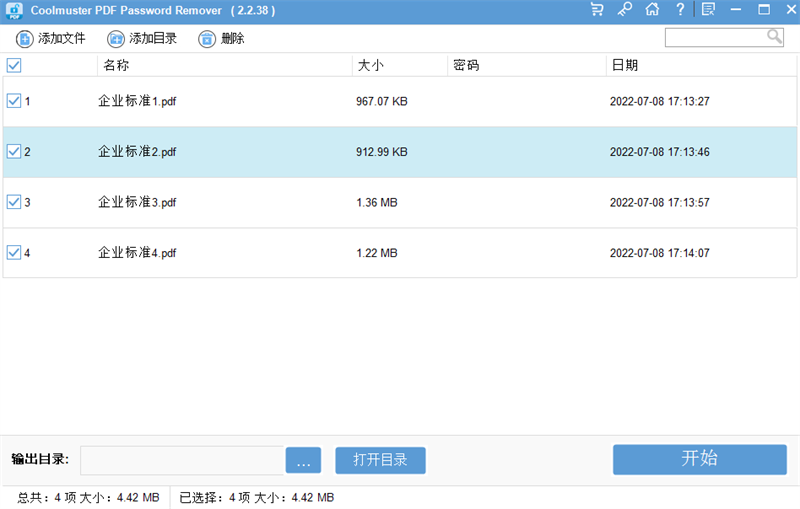Click the 打开目录 button

(380, 460)
